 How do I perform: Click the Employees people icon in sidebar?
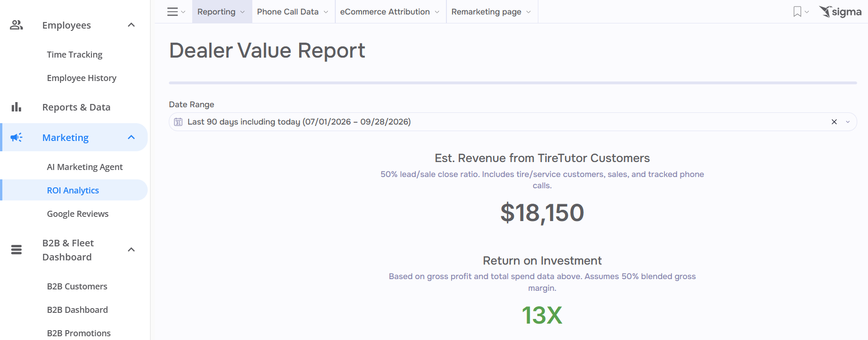[x=16, y=25]
